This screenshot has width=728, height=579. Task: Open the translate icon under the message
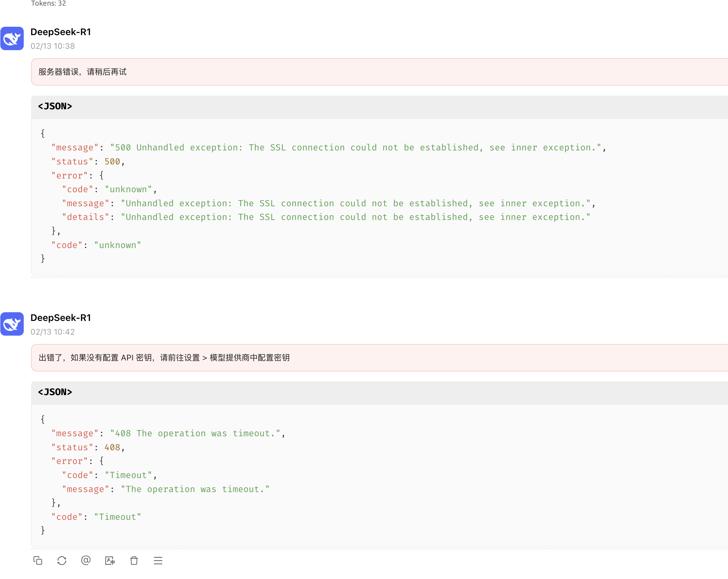pyautogui.click(x=110, y=560)
